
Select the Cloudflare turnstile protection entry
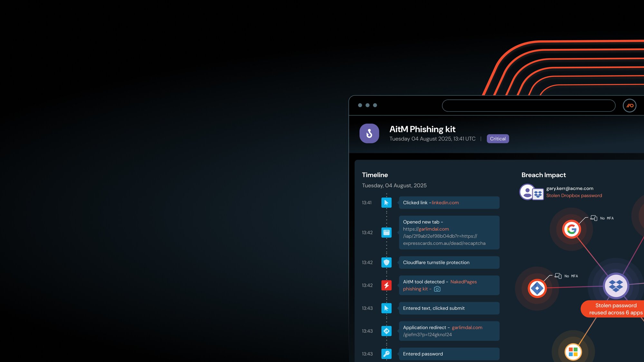(x=449, y=263)
